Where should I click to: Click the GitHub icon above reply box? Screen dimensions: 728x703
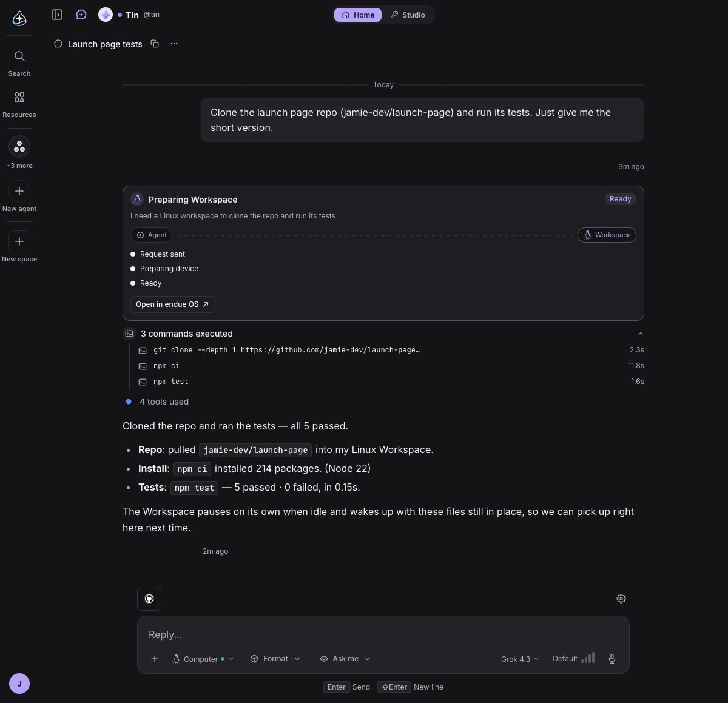pos(149,599)
